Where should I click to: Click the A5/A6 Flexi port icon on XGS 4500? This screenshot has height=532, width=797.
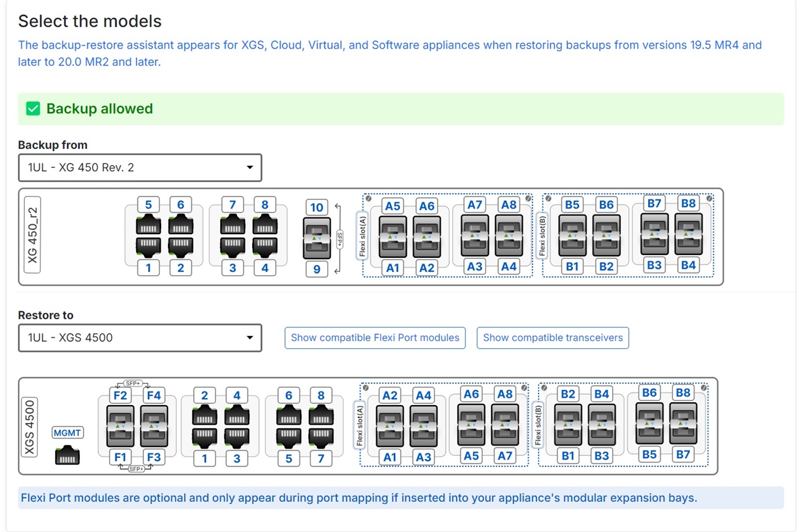point(471,425)
